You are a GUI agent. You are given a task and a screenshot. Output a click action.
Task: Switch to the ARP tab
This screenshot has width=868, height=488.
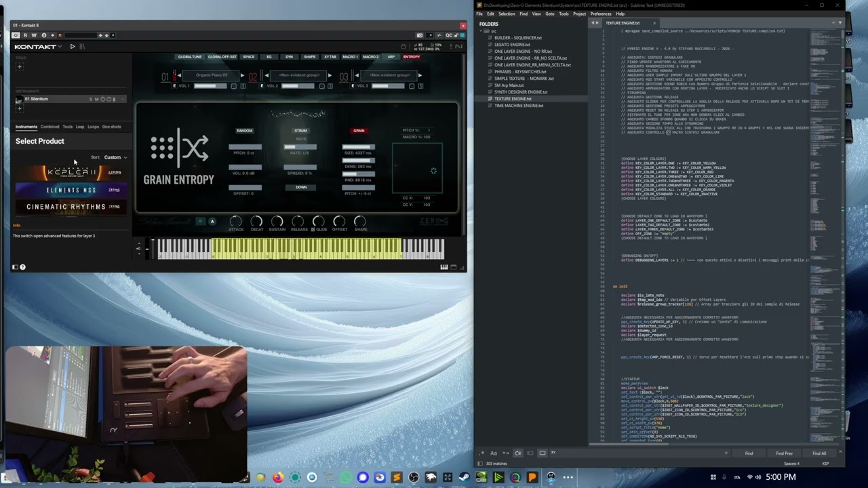pos(391,57)
